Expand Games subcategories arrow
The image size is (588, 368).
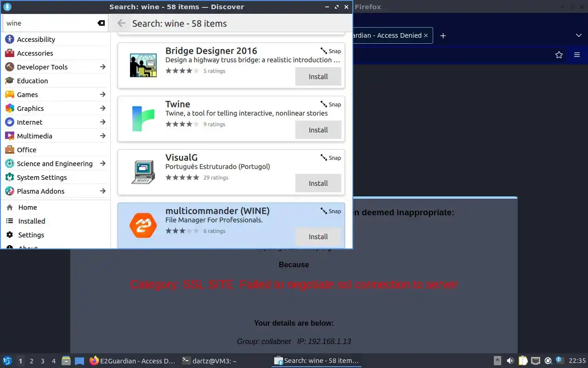point(102,95)
